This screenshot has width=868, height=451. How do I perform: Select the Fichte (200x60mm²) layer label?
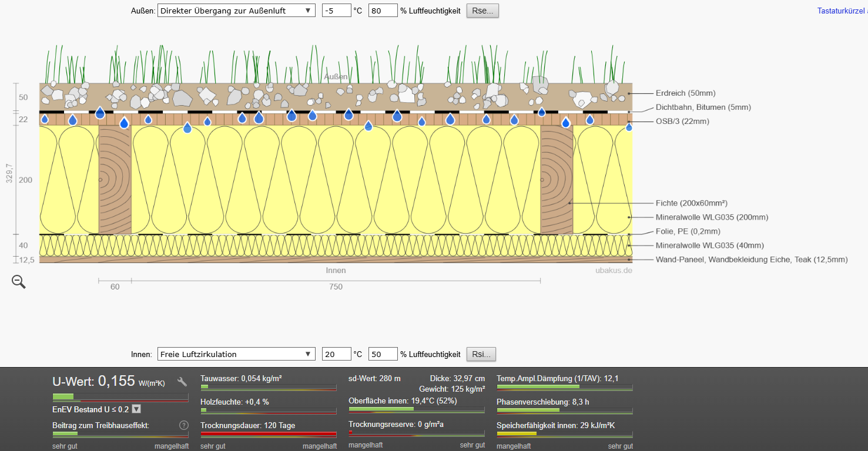tap(692, 203)
